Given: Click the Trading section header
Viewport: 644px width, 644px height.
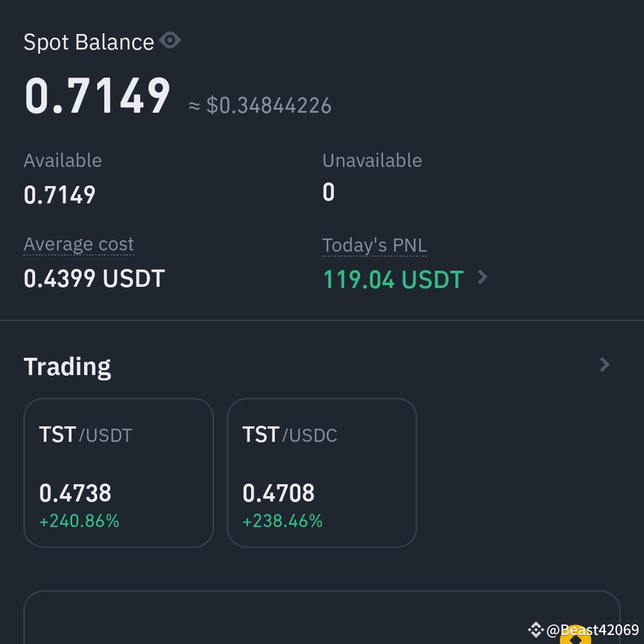Looking at the screenshot, I should (x=67, y=366).
